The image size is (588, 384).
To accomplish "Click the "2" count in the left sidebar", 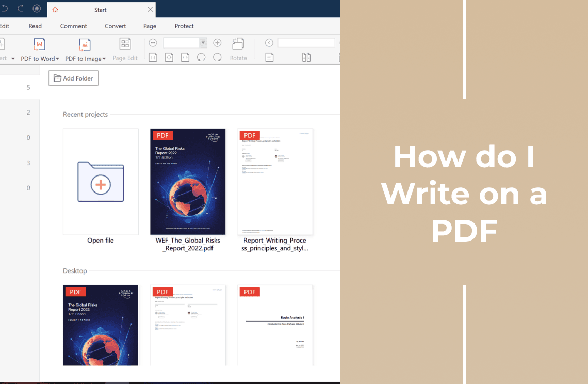I will pos(28,113).
